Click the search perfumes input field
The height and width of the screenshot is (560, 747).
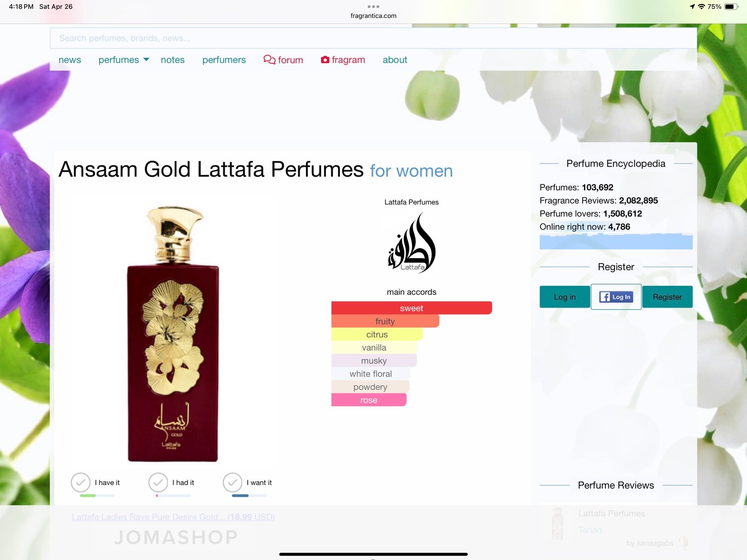point(373,38)
